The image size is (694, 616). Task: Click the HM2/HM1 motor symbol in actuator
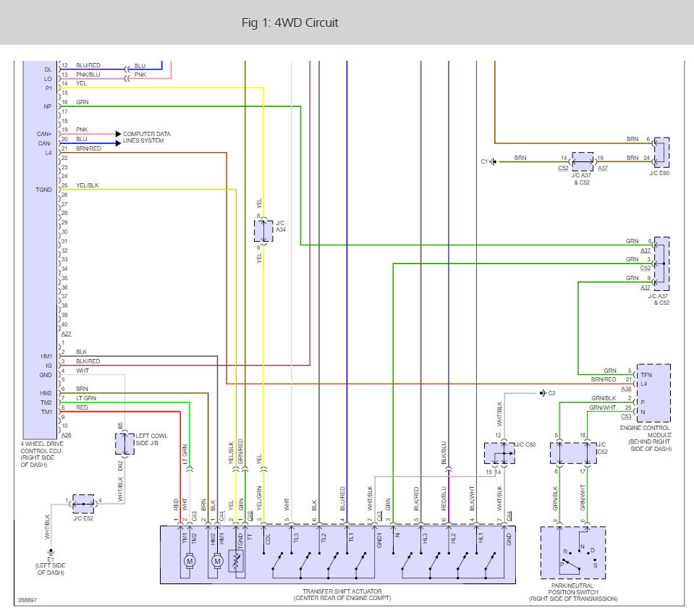217,561
